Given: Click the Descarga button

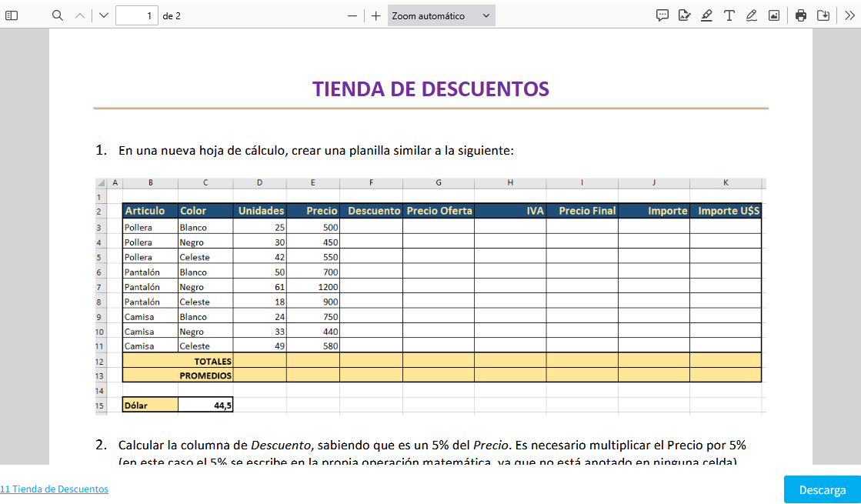Looking at the screenshot, I should tap(822, 490).
